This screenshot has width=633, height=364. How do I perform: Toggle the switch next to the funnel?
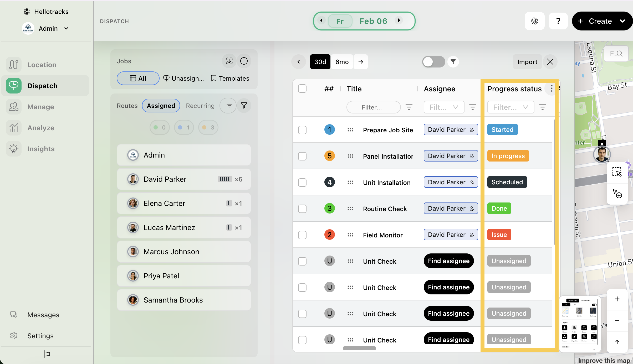click(433, 62)
